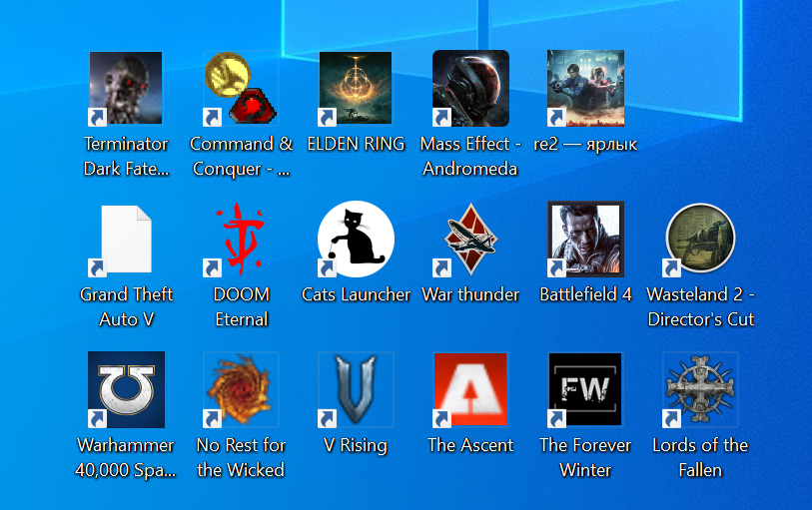Open the black cat Cats Launcher icon

coord(356,239)
